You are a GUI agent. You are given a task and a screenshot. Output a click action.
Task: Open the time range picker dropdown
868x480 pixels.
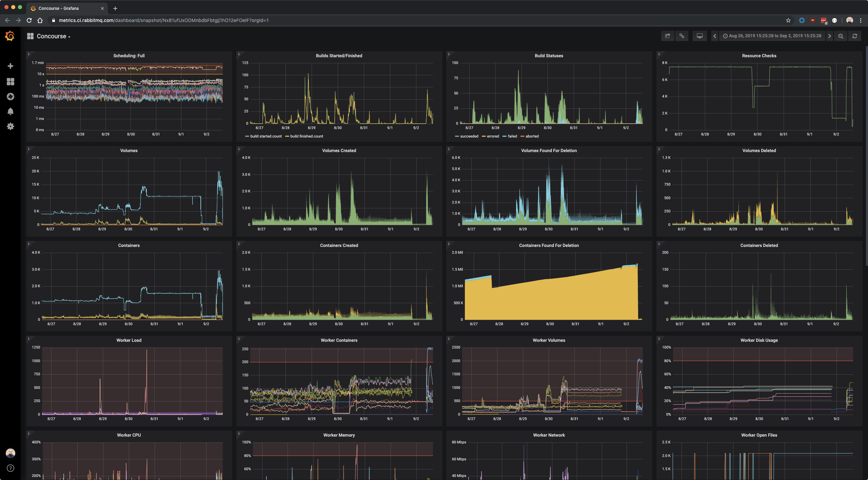[772, 36]
